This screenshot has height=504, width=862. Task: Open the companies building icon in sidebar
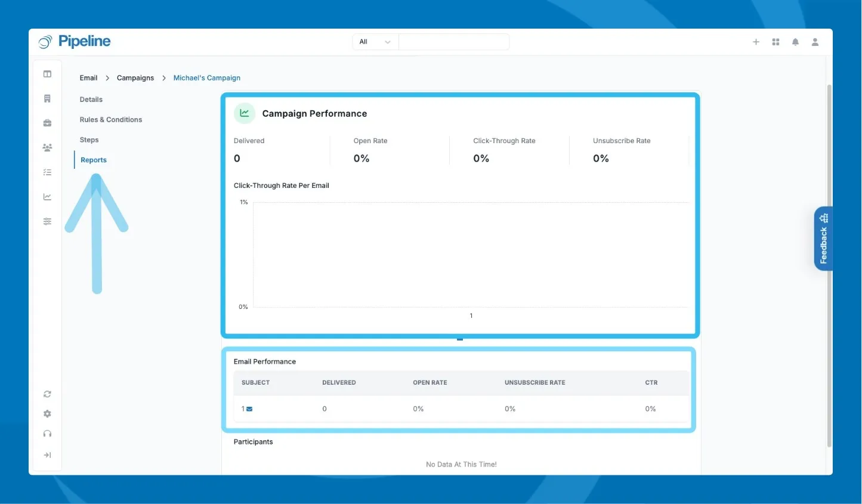[x=47, y=98]
